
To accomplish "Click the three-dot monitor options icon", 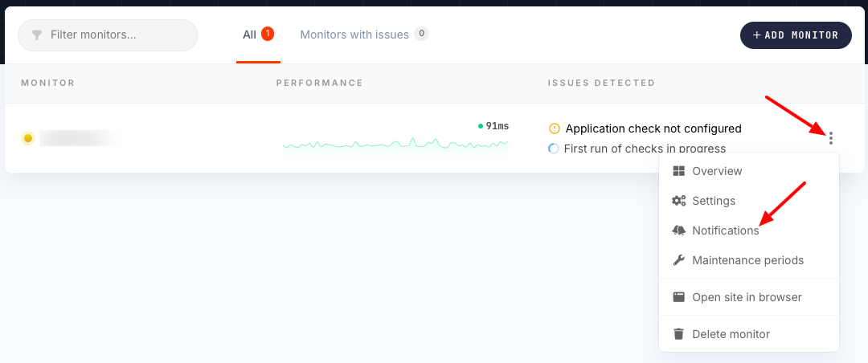I will 830,138.
